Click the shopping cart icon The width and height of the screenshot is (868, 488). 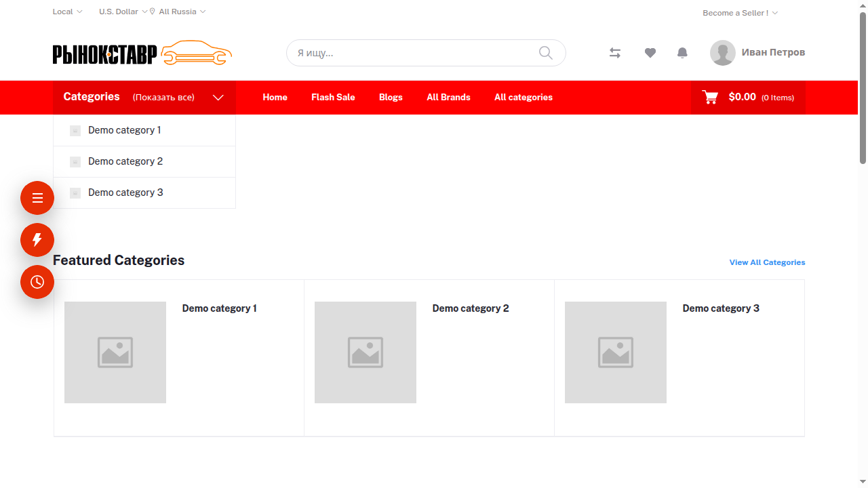(710, 97)
